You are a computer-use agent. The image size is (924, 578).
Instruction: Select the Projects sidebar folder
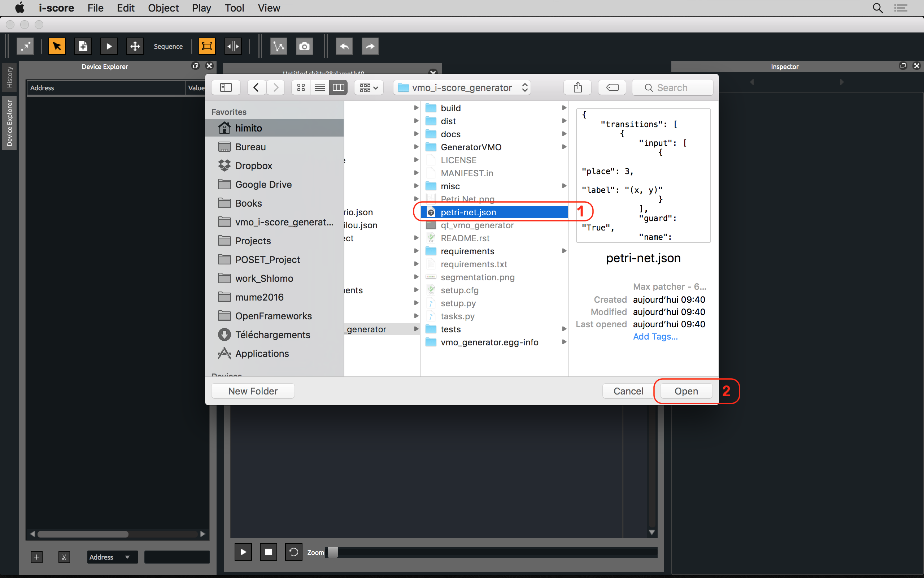(x=274, y=241)
